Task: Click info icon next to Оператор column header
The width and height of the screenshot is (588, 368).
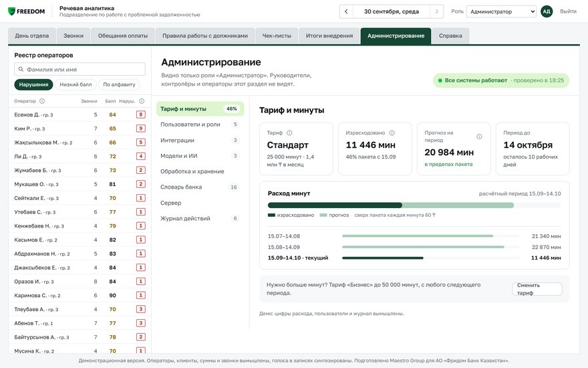Action: pyautogui.click(x=42, y=101)
